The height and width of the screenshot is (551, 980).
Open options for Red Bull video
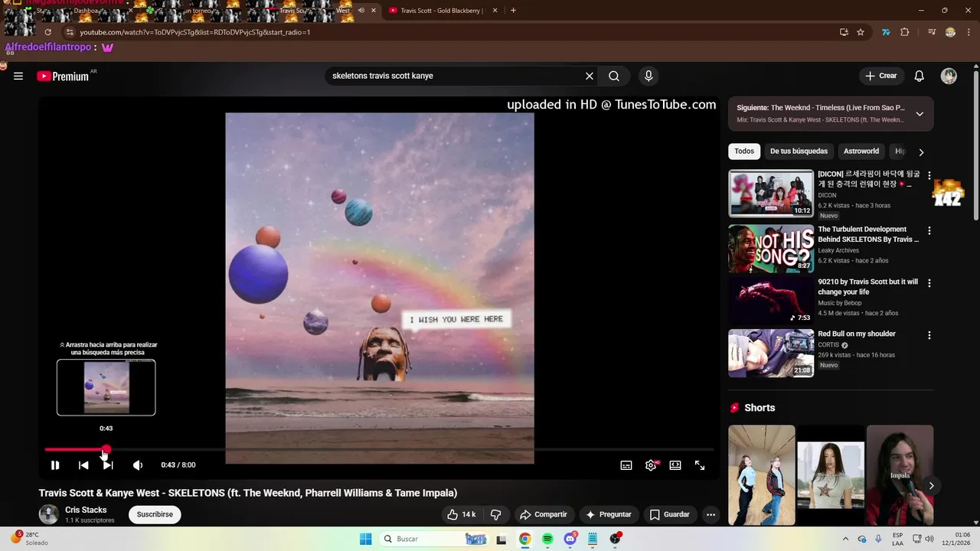929,335
